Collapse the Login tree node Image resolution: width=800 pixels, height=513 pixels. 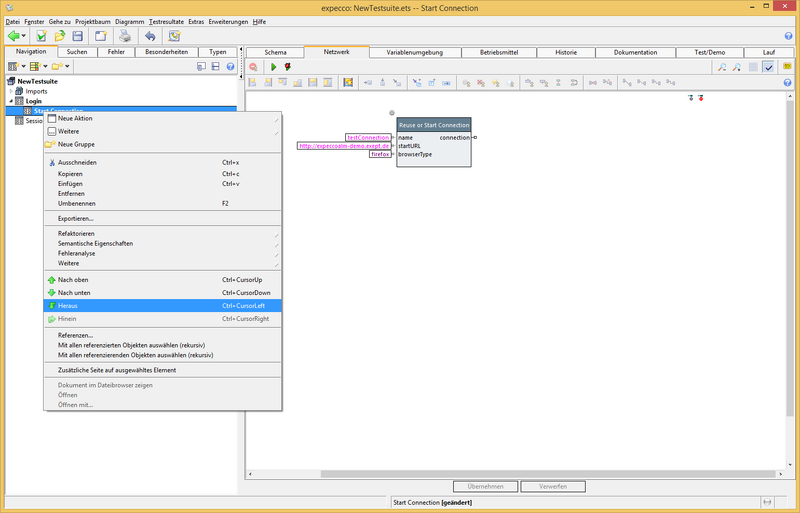(12, 101)
